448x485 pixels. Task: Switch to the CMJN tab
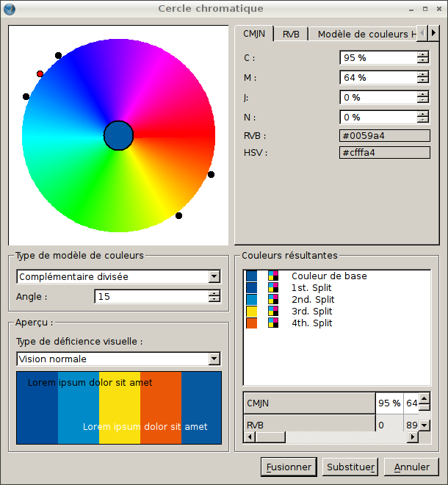click(254, 34)
